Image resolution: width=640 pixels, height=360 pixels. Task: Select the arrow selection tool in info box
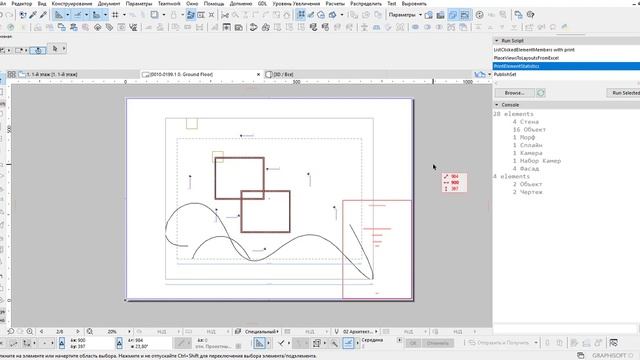click(x=55, y=49)
